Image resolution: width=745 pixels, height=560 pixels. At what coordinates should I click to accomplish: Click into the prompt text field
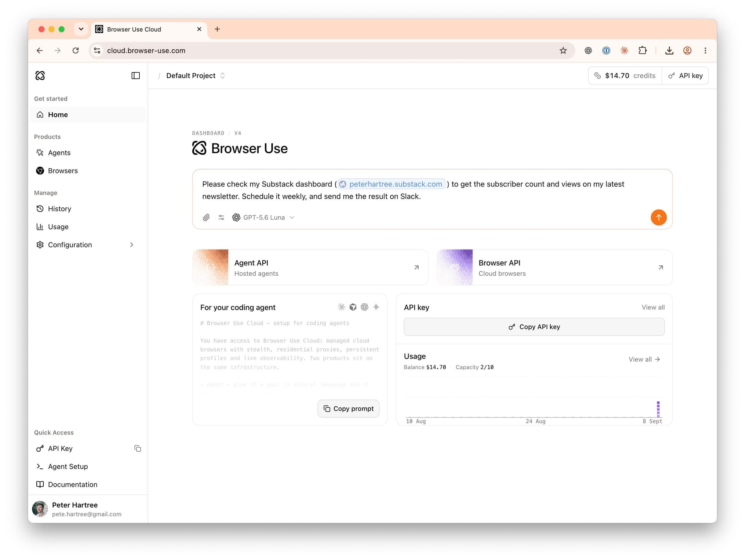432,190
